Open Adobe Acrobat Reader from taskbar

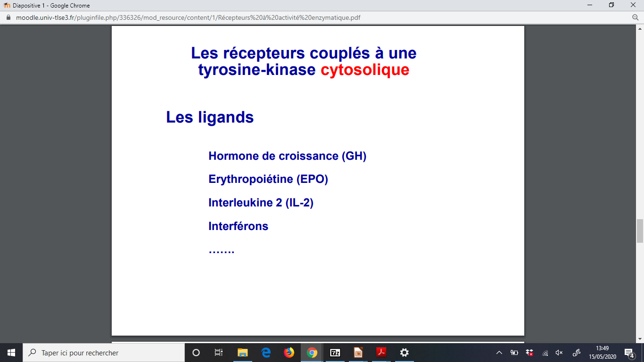[381, 353]
